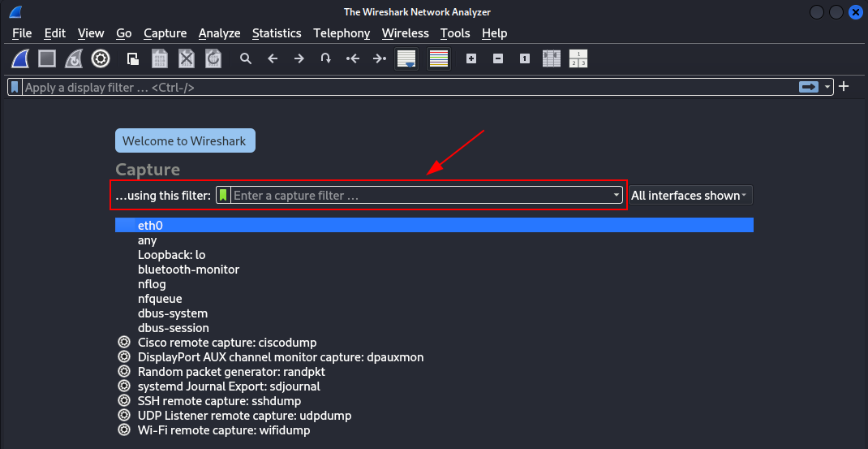Image resolution: width=868 pixels, height=449 pixels.
Task: Open the Help menu
Action: [x=494, y=33]
